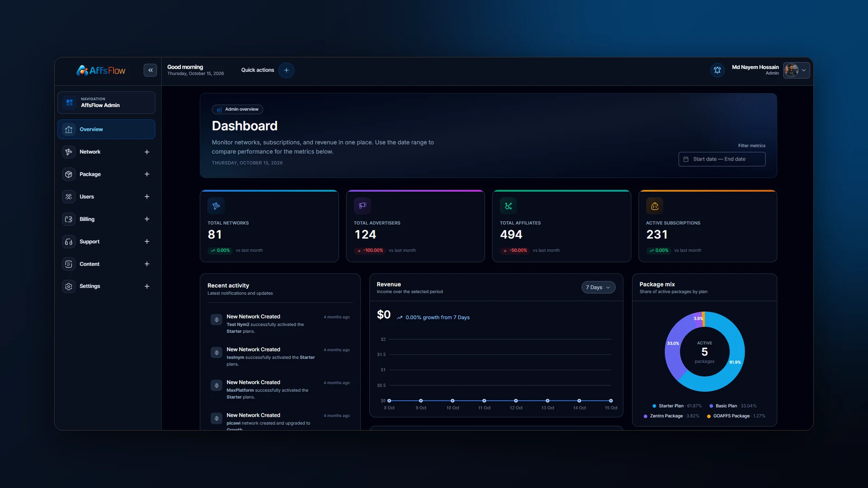Viewport: 868px width, 488px height.
Task: Click the Total Affiliates card icon
Action: click(508, 206)
